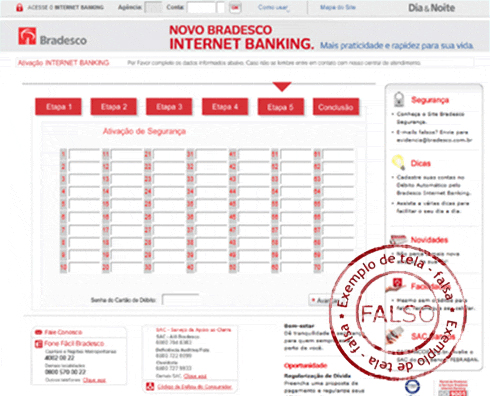Open the Etapa 5 step
This screenshot has width=490, height=396.
[280, 107]
